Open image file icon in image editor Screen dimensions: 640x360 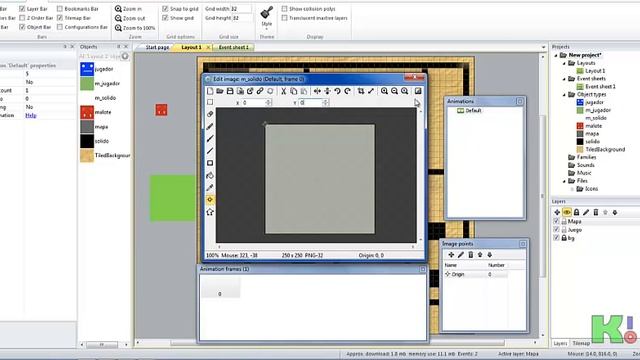pos(220,91)
